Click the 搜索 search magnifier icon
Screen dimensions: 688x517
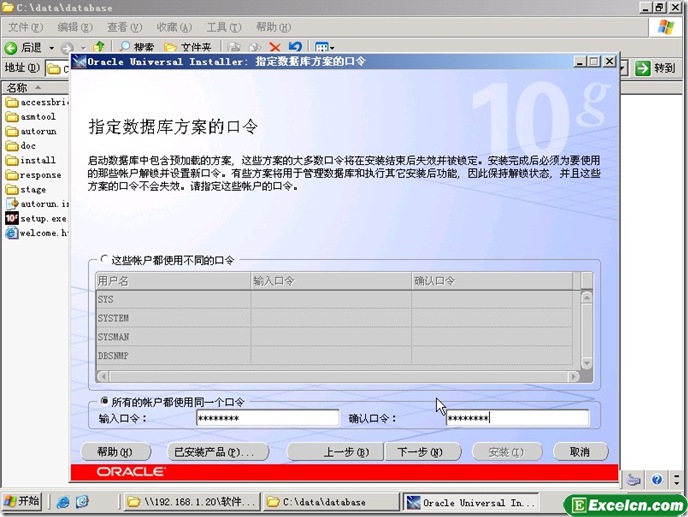pos(125,47)
